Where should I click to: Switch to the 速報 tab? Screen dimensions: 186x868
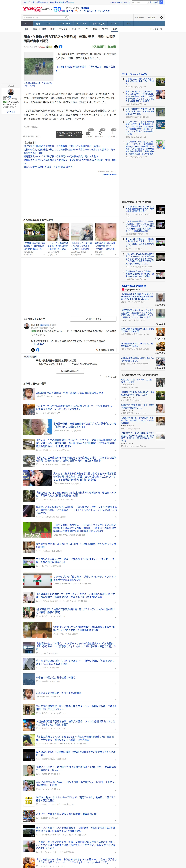(38, 24)
